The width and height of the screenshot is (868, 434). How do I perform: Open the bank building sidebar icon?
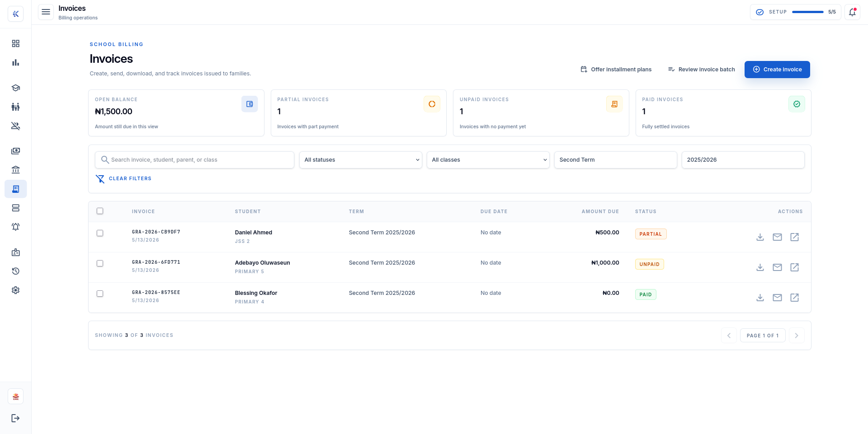click(x=15, y=170)
